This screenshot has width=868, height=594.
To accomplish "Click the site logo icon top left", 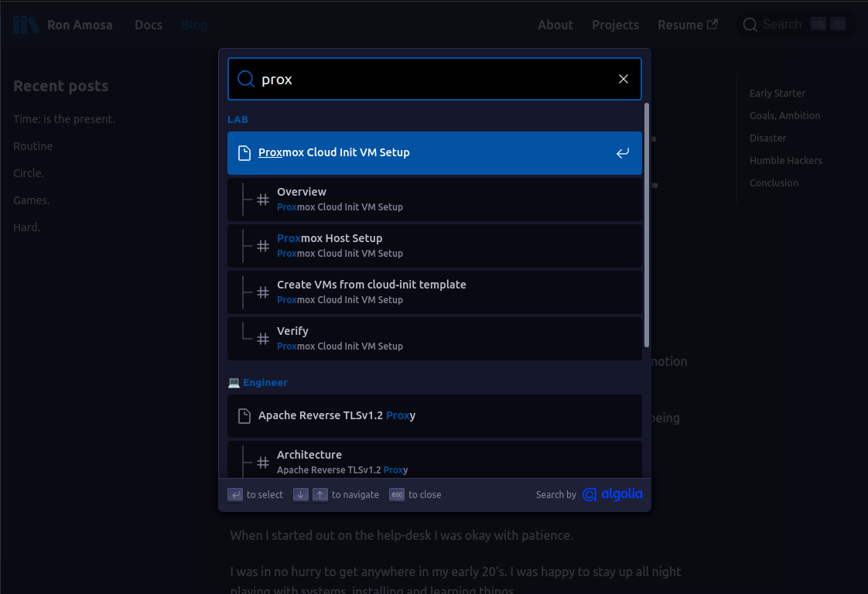I will [x=26, y=24].
